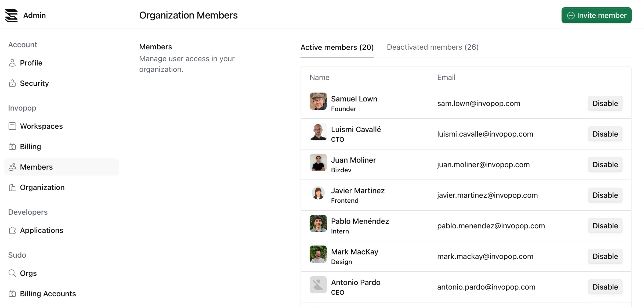Disable Luismi Cavallé's membership

click(605, 134)
